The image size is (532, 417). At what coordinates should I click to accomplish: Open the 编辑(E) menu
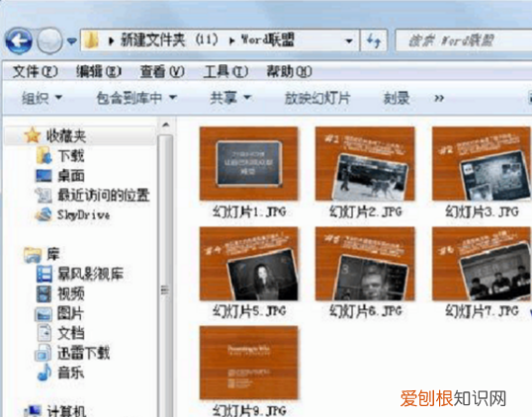coord(99,71)
